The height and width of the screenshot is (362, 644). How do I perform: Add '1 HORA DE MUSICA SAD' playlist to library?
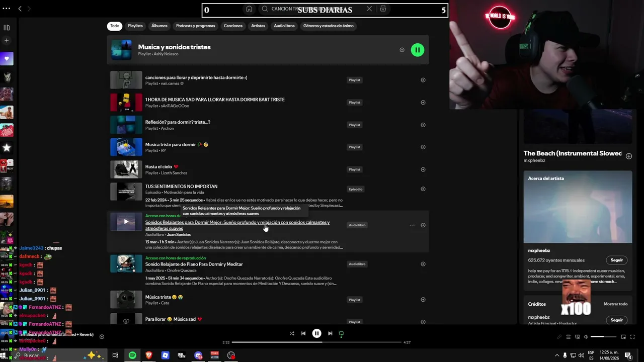pos(423,103)
